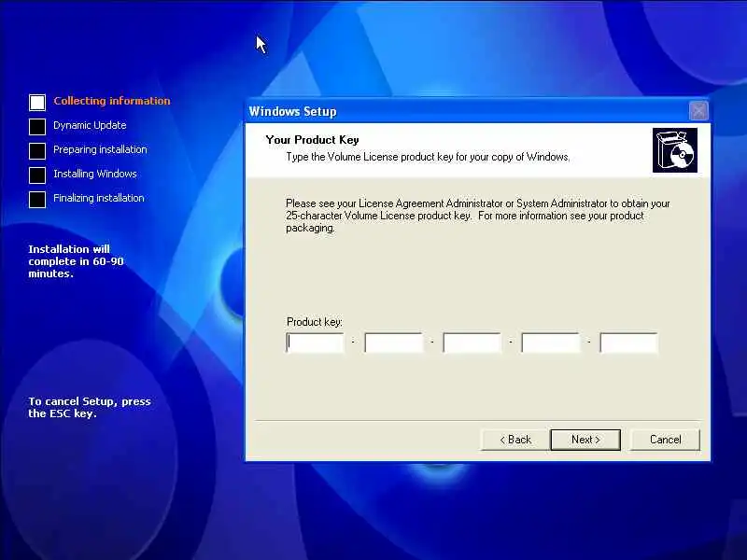Click the 'Finalizing installation' text
The image size is (747, 560).
tap(99, 198)
